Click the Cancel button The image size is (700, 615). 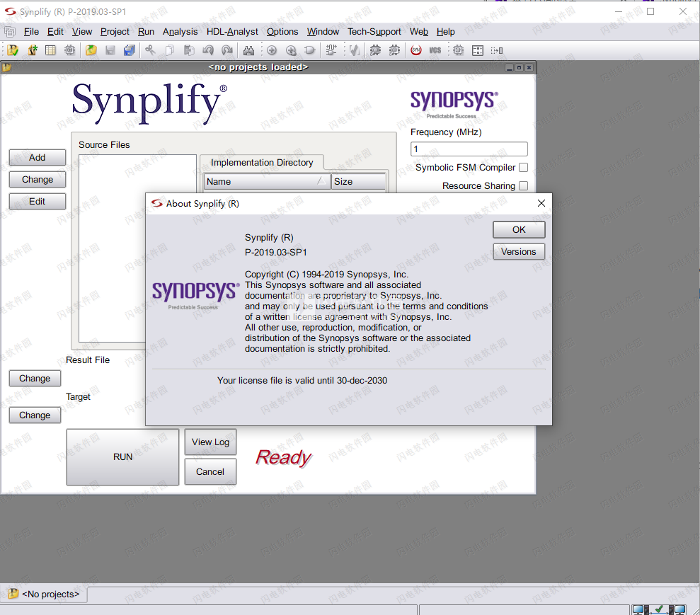(210, 472)
